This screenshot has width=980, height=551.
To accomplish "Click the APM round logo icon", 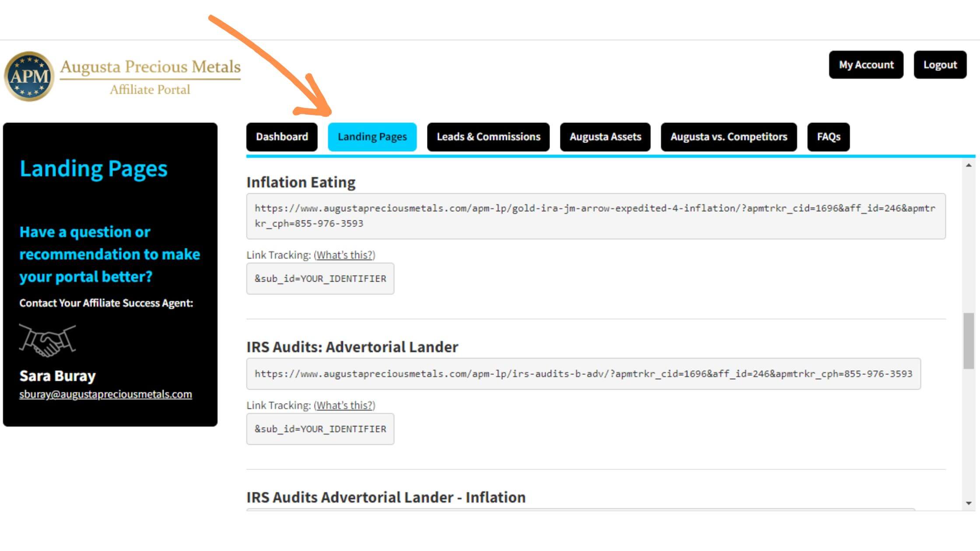I will click(x=29, y=77).
